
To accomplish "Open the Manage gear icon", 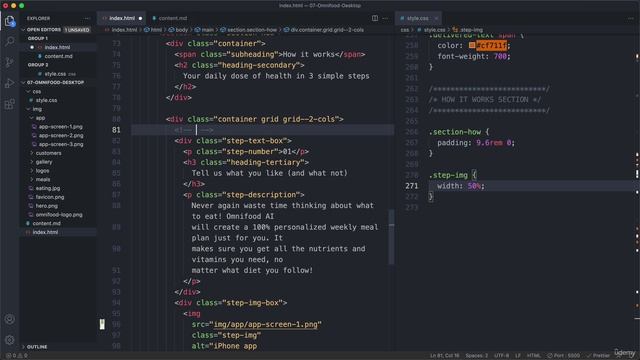I will [x=9, y=340].
